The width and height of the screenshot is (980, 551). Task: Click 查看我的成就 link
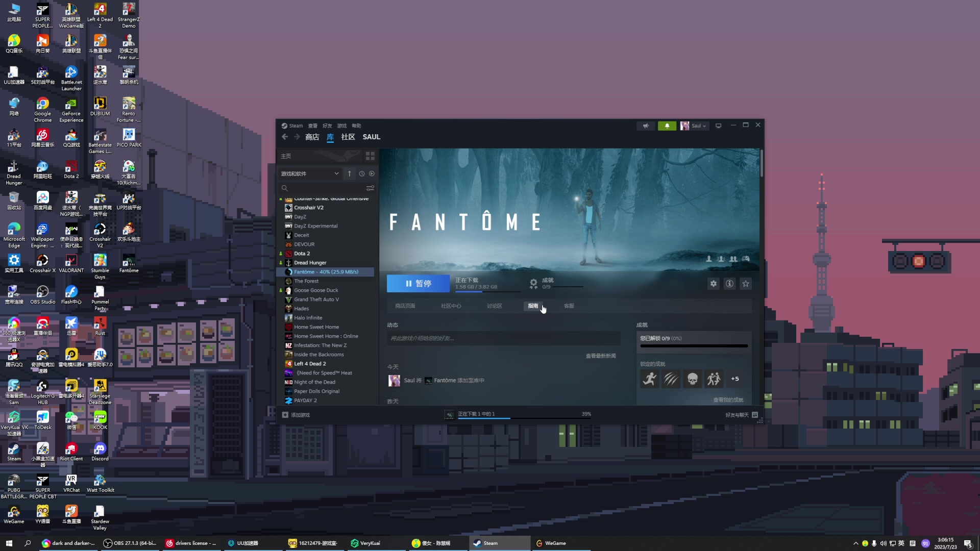[x=728, y=400]
